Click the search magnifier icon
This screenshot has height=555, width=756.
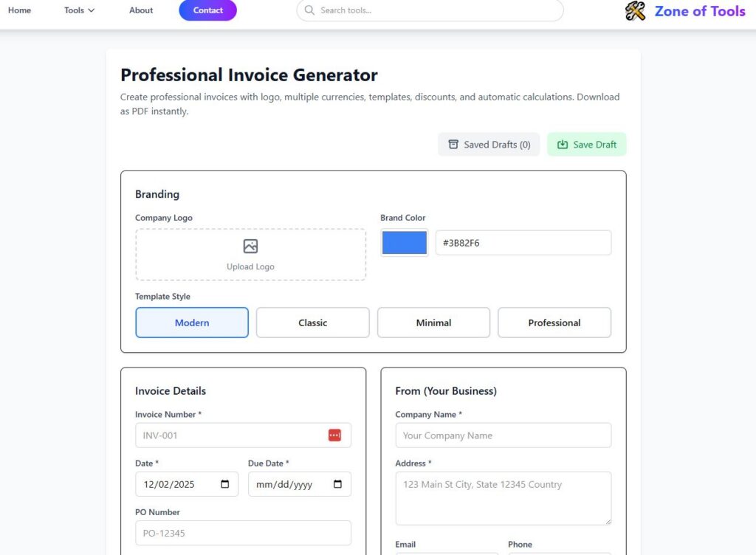click(309, 10)
